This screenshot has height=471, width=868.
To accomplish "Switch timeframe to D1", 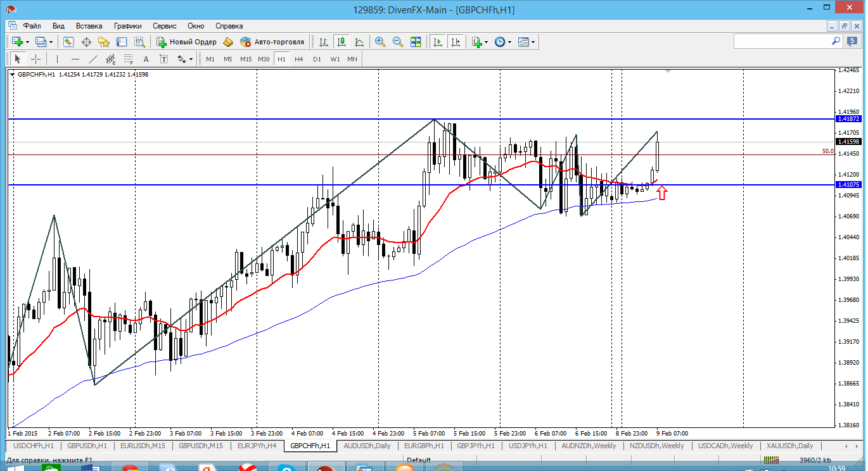I will coord(317,59).
